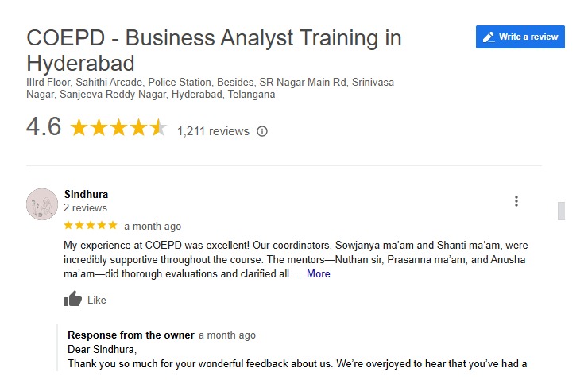
Task: Click the 1,211 reviews count
Action: click(x=213, y=131)
